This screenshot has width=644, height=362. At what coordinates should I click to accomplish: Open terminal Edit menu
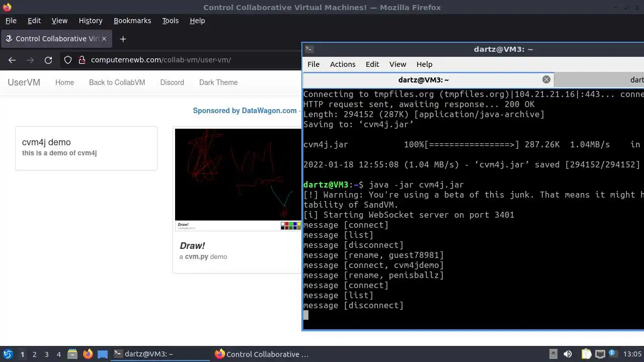tap(372, 64)
